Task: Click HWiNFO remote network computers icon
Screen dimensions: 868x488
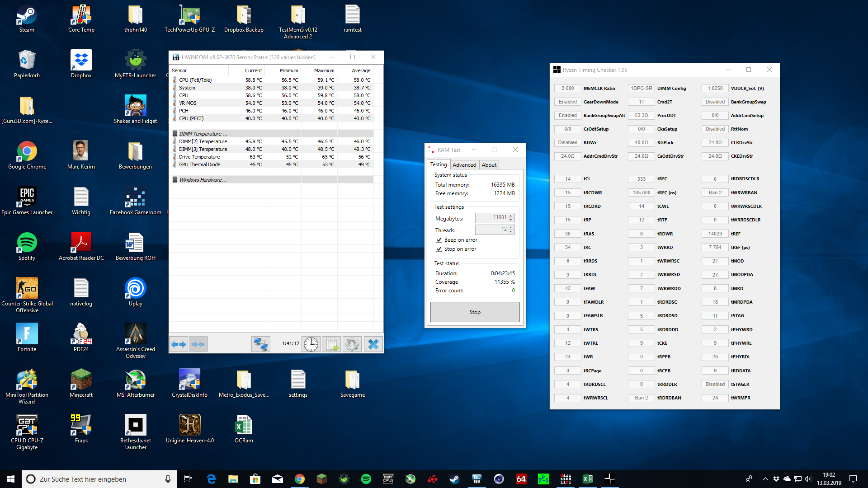Action: click(x=261, y=344)
